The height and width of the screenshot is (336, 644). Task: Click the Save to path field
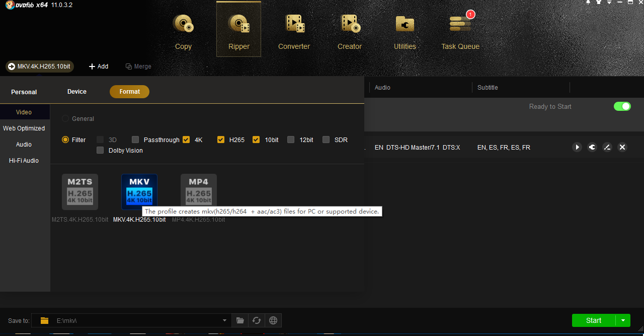[131, 320]
